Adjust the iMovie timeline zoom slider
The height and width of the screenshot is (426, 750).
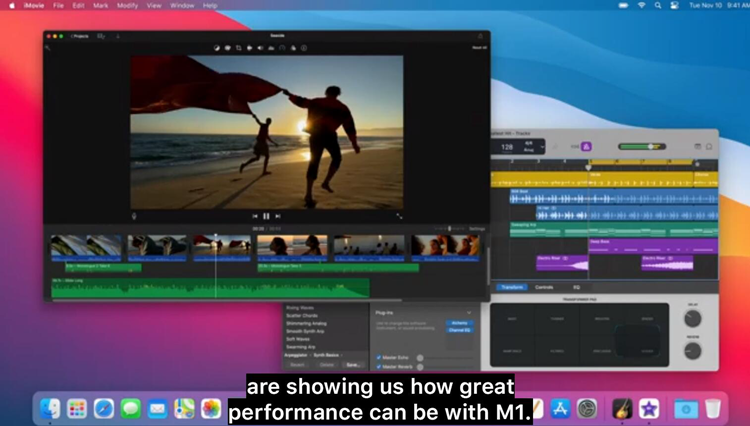pyautogui.click(x=449, y=229)
